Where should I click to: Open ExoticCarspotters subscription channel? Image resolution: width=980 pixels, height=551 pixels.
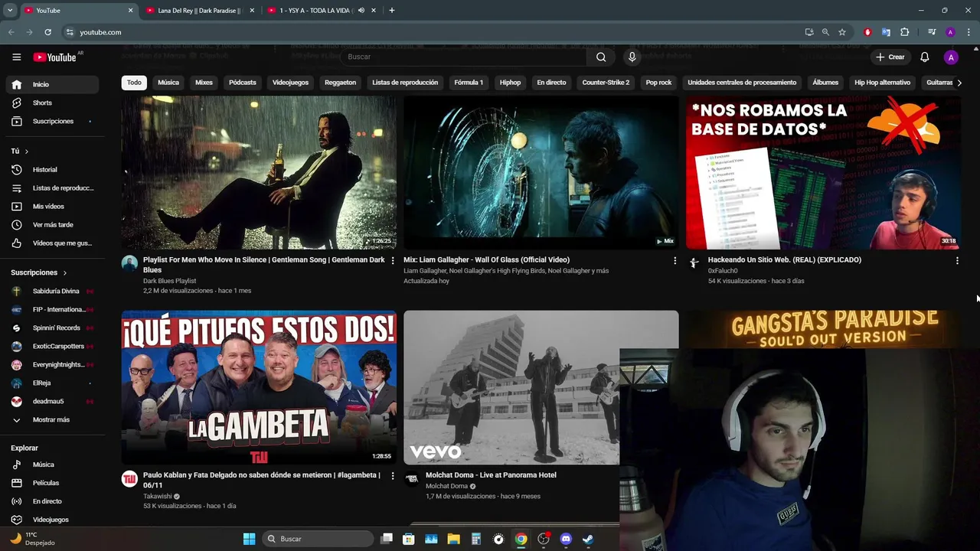(x=53, y=346)
